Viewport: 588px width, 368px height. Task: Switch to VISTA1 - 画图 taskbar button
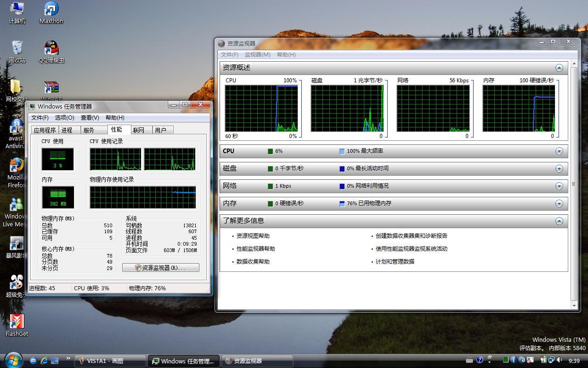click(x=110, y=361)
